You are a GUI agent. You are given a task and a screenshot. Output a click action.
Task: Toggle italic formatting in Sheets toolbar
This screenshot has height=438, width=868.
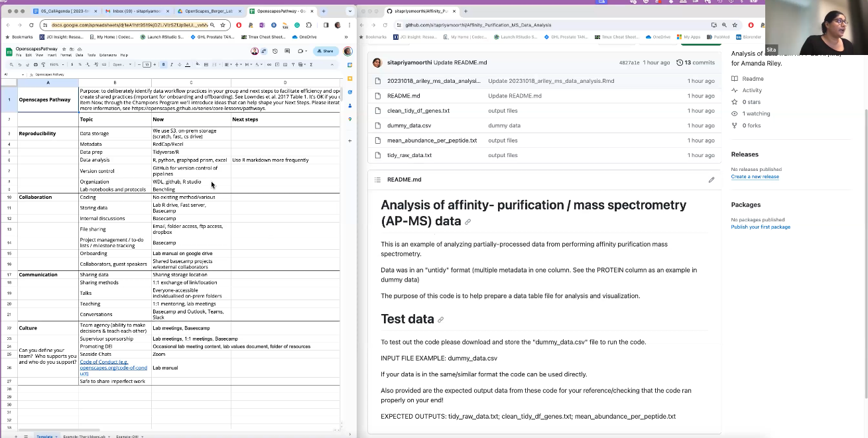(172, 65)
